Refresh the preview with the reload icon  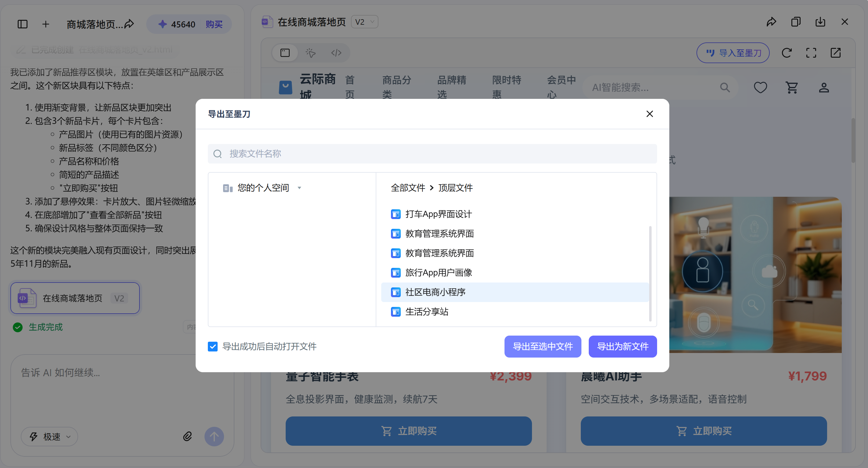[787, 52]
